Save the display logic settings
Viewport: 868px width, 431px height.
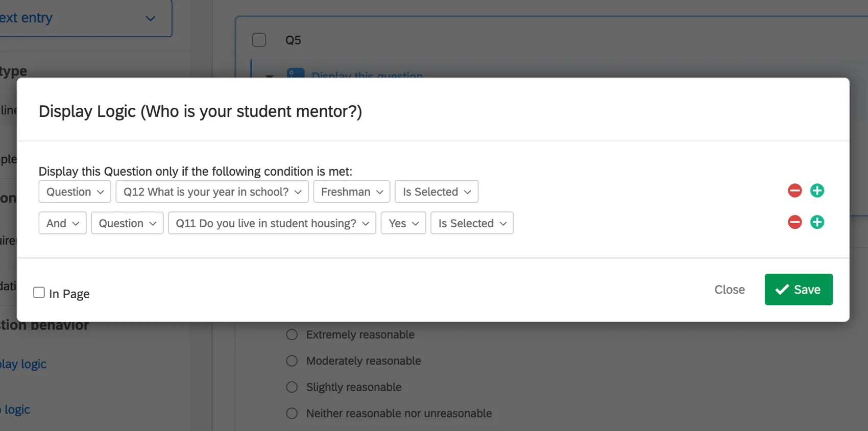tap(798, 290)
